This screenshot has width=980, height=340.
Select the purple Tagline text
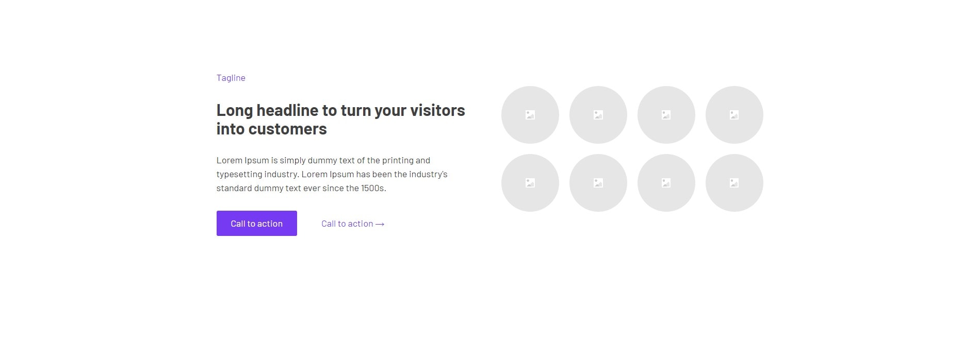point(231,78)
